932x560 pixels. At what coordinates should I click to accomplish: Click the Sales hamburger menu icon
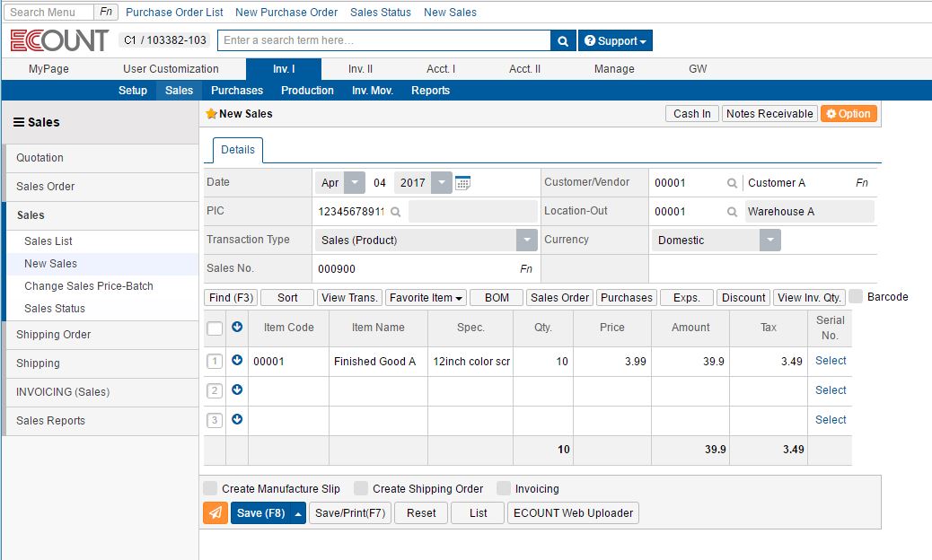coord(19,122)
